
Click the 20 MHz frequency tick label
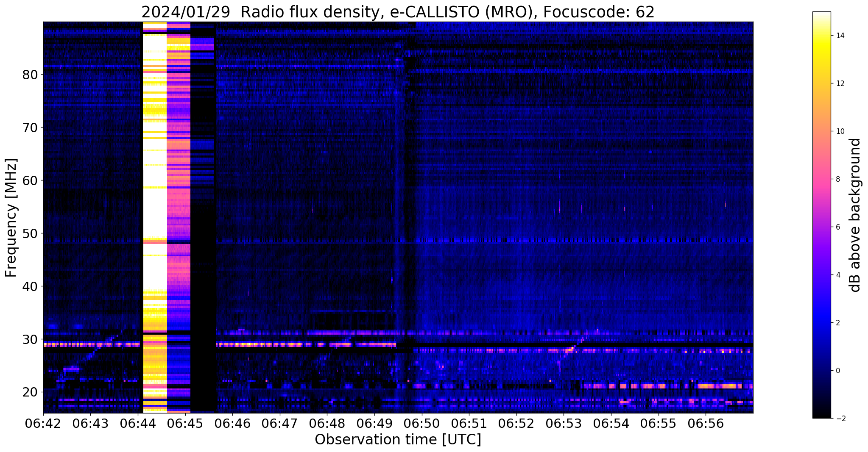coord(31,392)
